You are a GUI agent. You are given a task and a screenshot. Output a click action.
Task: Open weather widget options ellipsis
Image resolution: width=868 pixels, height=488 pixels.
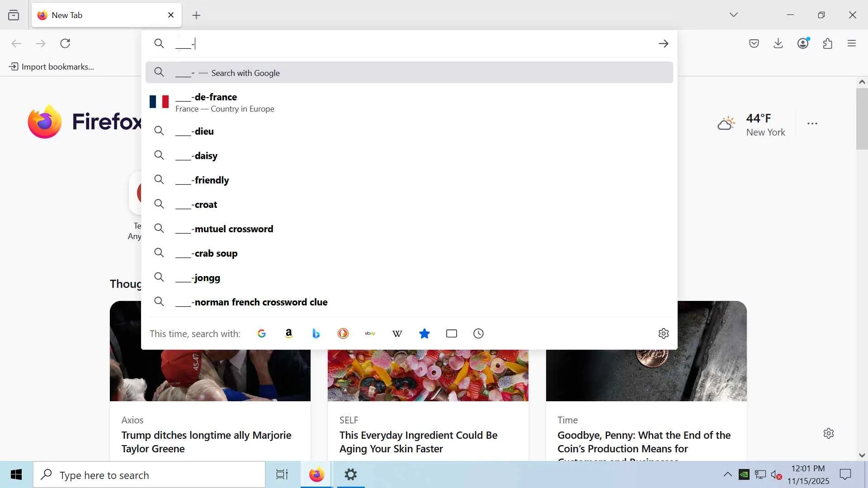(812, 123)
